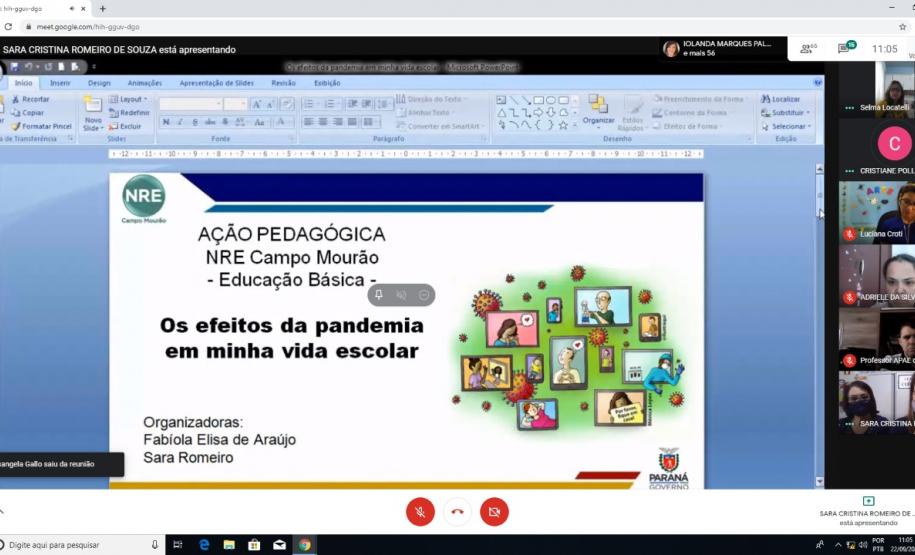
Task: Click the meet.google.com address bar
Action: pos(88,27)
